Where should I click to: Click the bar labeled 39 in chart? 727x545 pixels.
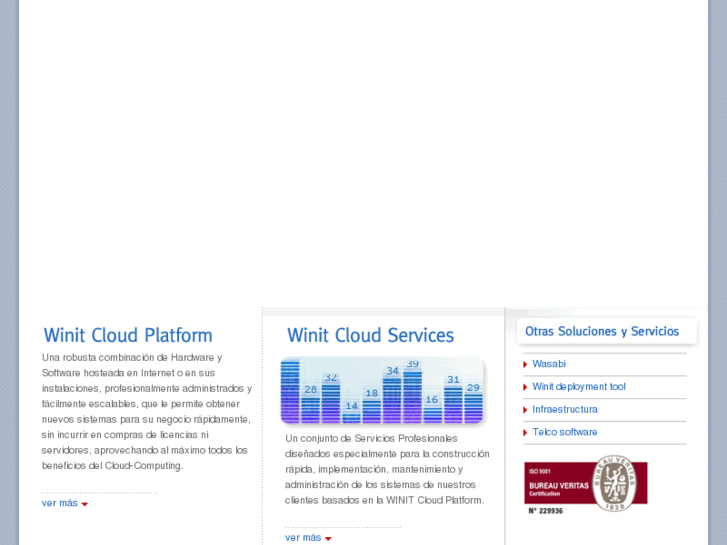[413, 396]
